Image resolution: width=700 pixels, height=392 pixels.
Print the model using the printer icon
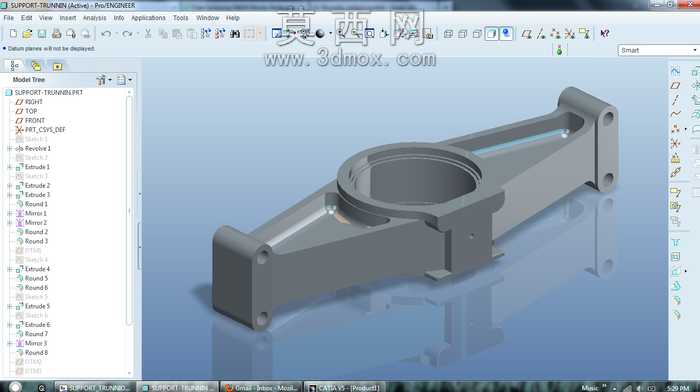tap(56, 33)
